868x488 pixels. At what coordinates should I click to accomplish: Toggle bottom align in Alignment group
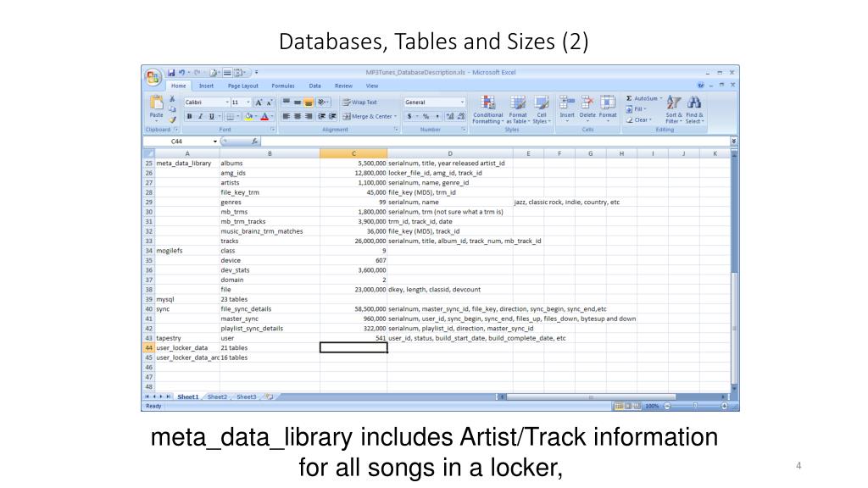click(x=309, y=103)
